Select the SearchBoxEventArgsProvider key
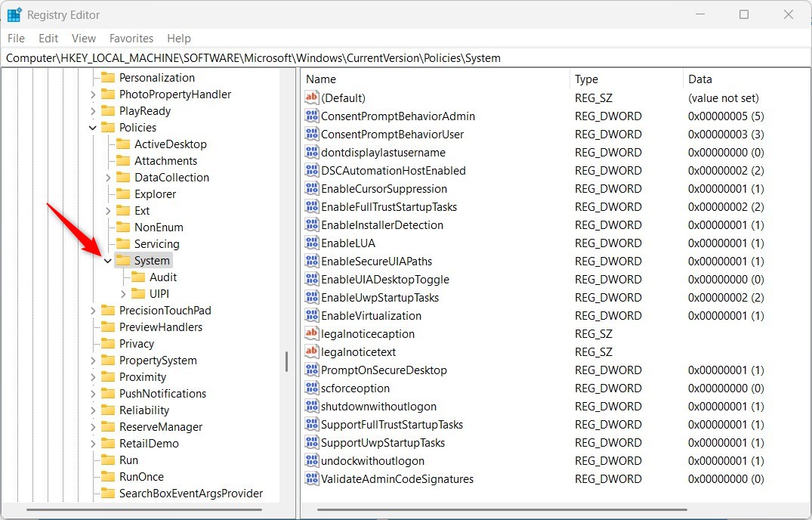The width and height of the screenshot is (812, 520). point(191,493)
